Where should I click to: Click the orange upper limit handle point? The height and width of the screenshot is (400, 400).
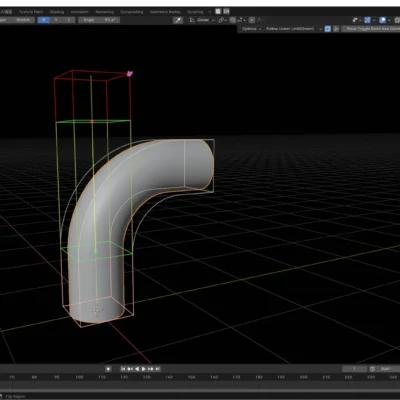point(92,121)
